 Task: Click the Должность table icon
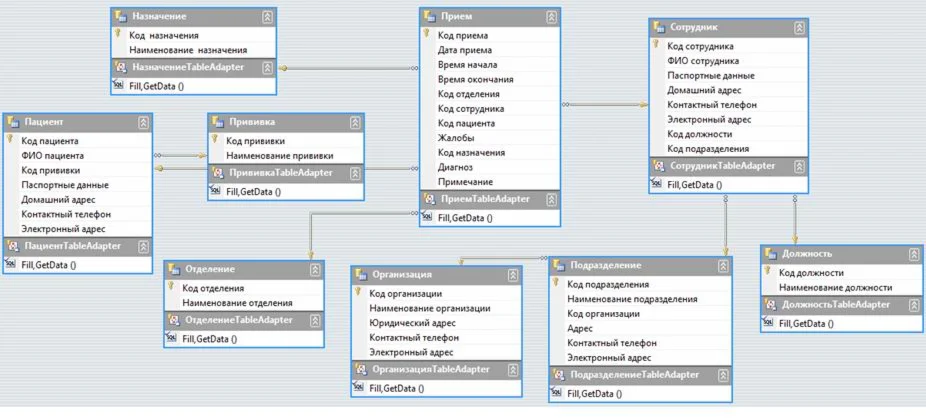770,254
